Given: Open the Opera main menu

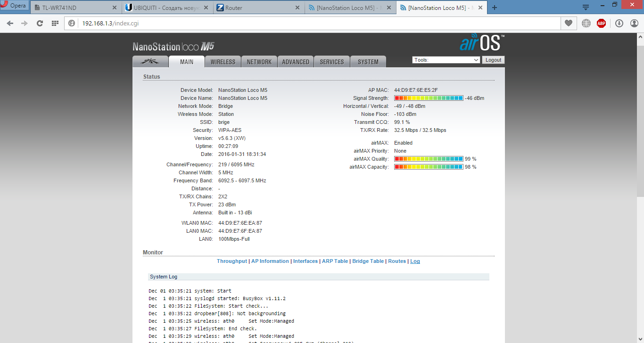Looking at the screenshot, I should point(14,6).
